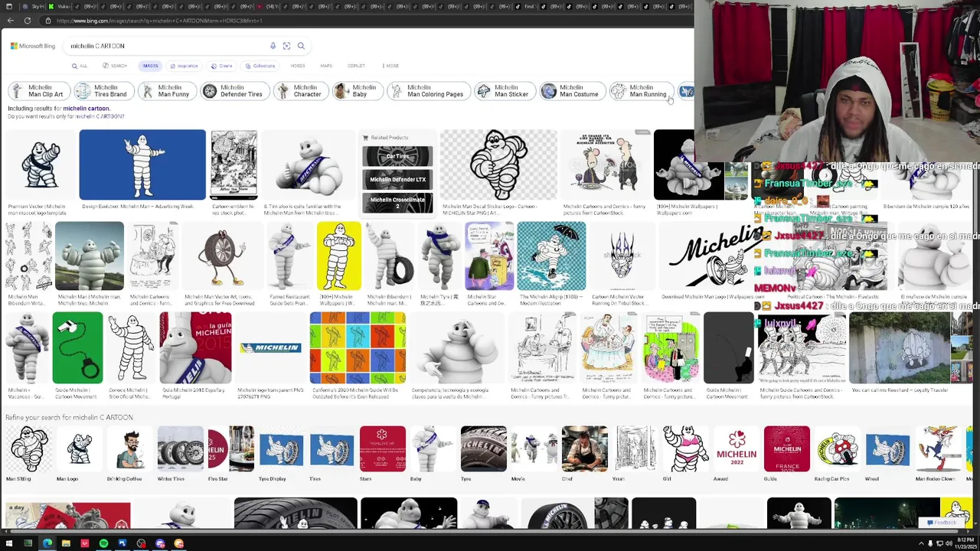This screenshot has width=980, height=551.
Task: Open the Michelin Man Decal Sticker Logo image
Action: tap(498, 165)
